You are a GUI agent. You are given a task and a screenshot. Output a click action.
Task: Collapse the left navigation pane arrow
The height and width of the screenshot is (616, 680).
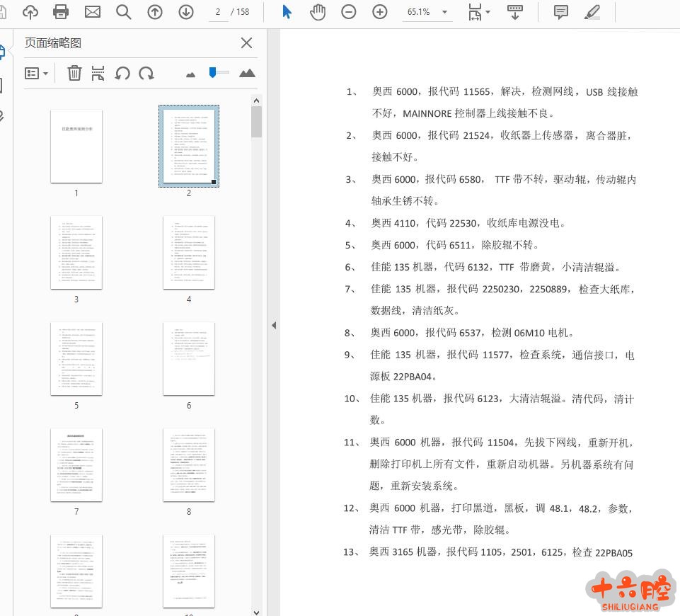tap(274, 325)
